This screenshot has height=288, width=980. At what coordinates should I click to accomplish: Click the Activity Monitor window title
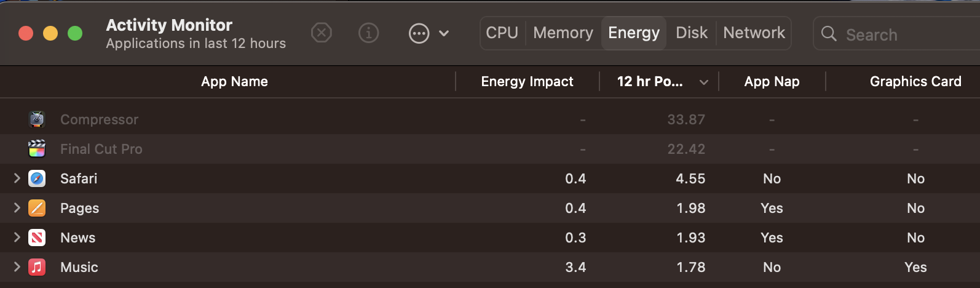pyautogui.click(x=169, y=25)
